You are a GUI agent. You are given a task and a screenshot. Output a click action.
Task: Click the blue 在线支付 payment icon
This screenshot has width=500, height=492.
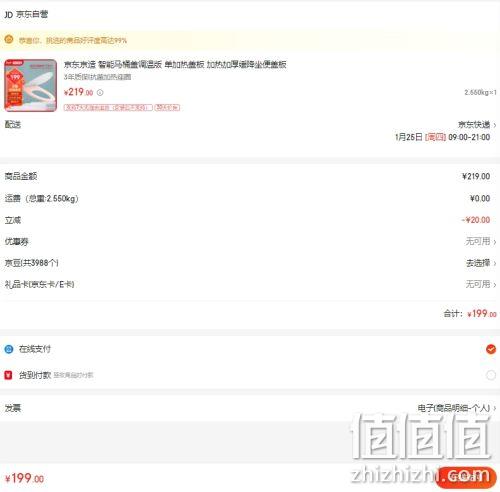(x=9, y=349)
